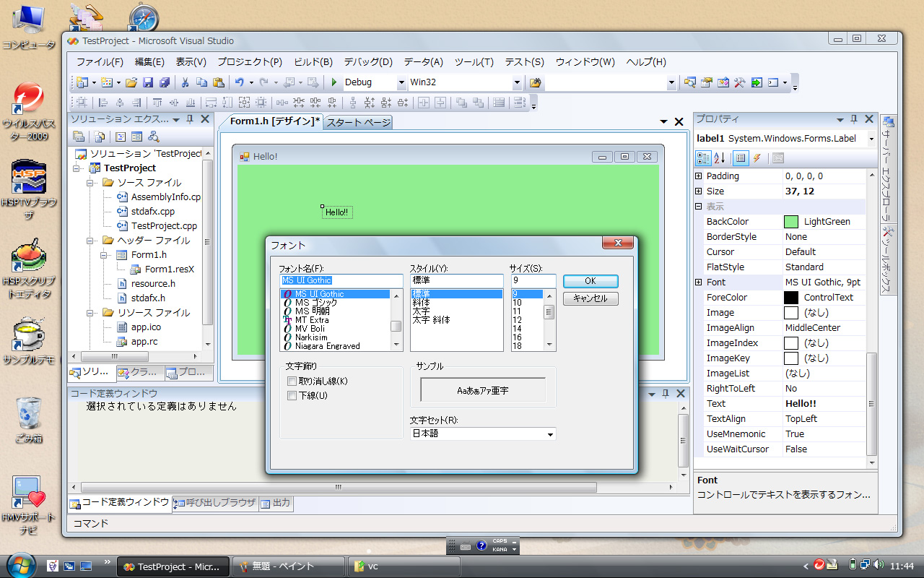
Task: Select app.ico in Solution Explorer
Action: click(x=146, y=327)
